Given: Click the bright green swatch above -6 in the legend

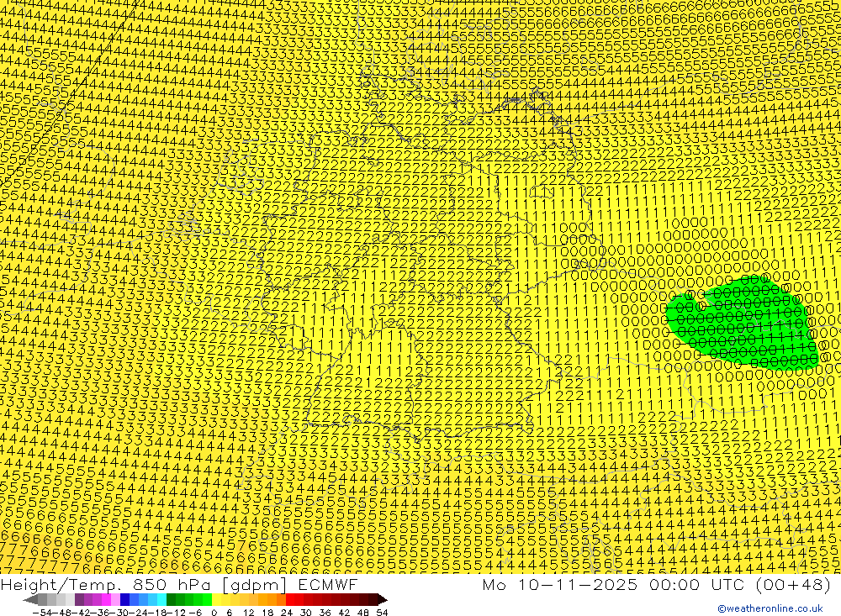Looking at the screenshot, I should pos(198,600).
